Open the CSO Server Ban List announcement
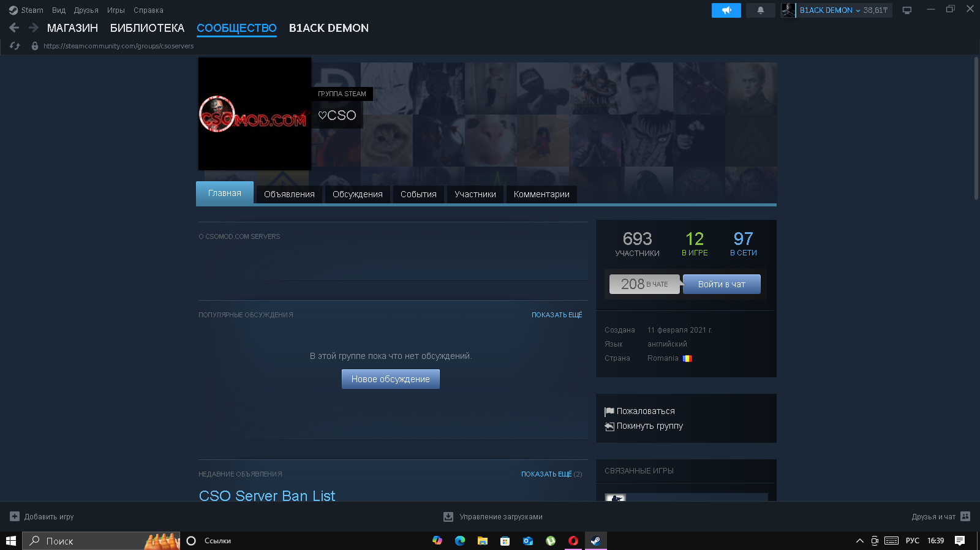This screenshot has height=550, width=980. coord(267,495)
